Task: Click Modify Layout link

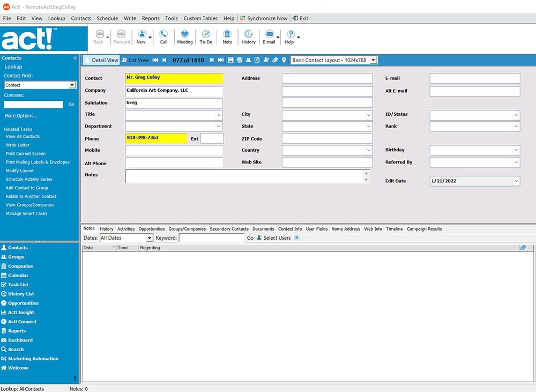Action: tap(19, 171)
